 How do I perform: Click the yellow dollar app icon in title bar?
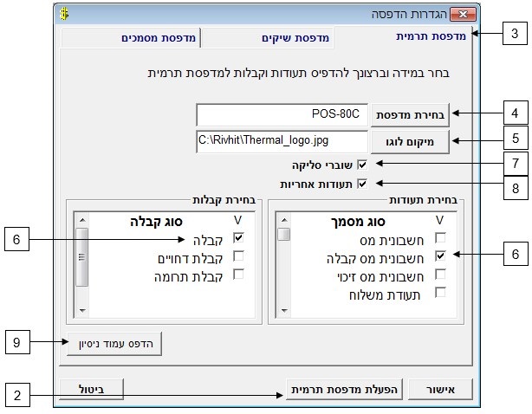(64, 14)
